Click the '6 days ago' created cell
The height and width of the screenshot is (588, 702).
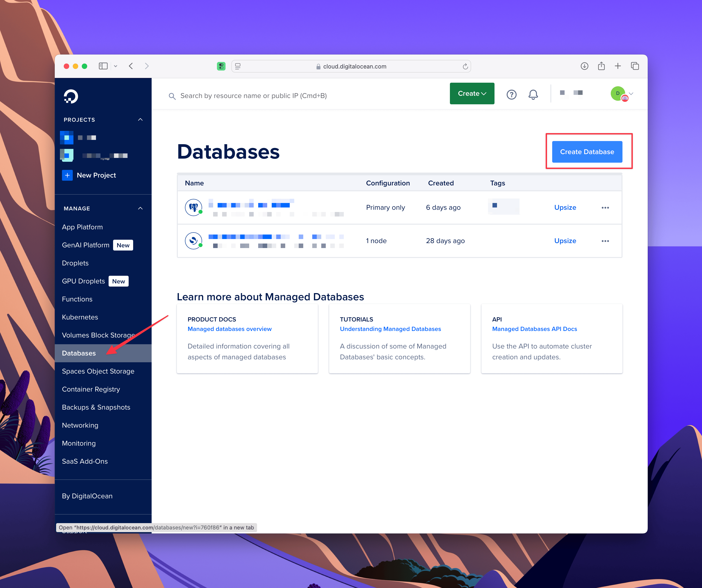443,207
